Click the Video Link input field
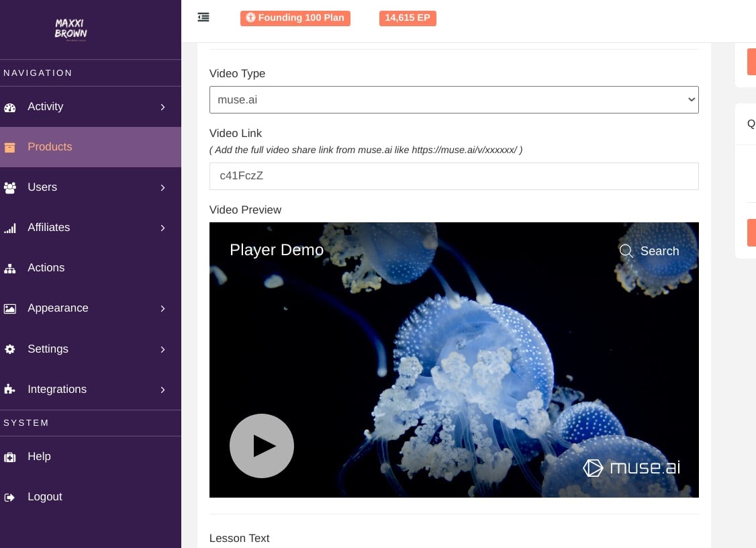Image resolution: width=756 pixels, height=548 pixels. 454,176
